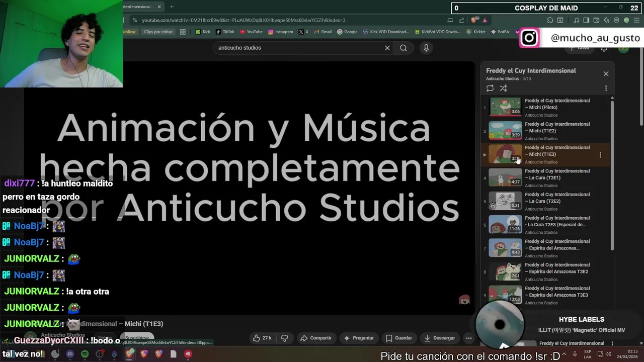Screen dimensions: 644x362
Task: Click the Preguntar button
Action: (359, 338)
